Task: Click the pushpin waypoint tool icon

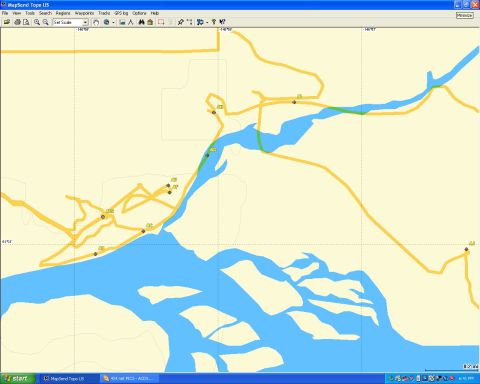Action: coord(180,22)
